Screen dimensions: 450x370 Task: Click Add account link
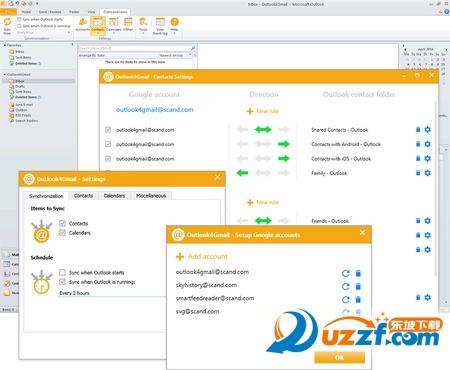[208, 256]
